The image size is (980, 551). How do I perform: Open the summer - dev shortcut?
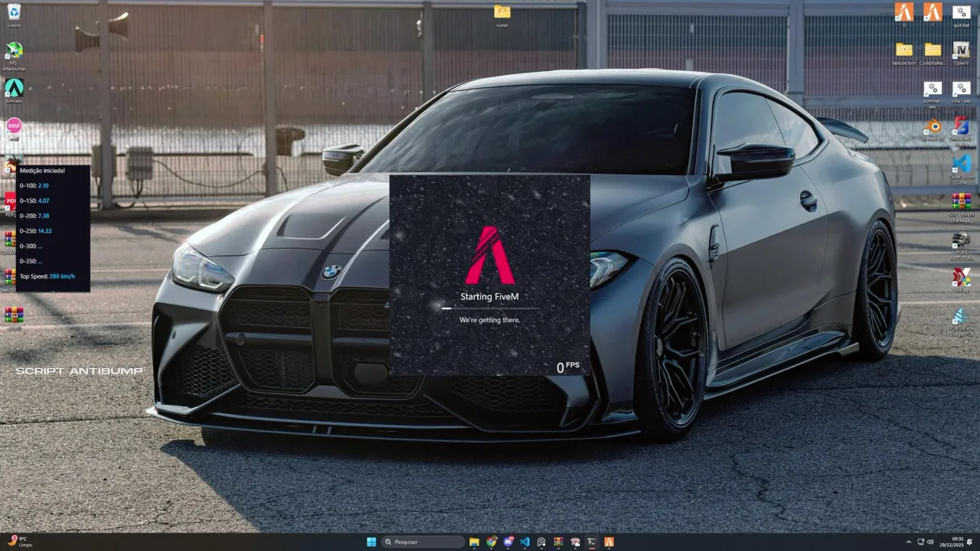coord(933,95)
